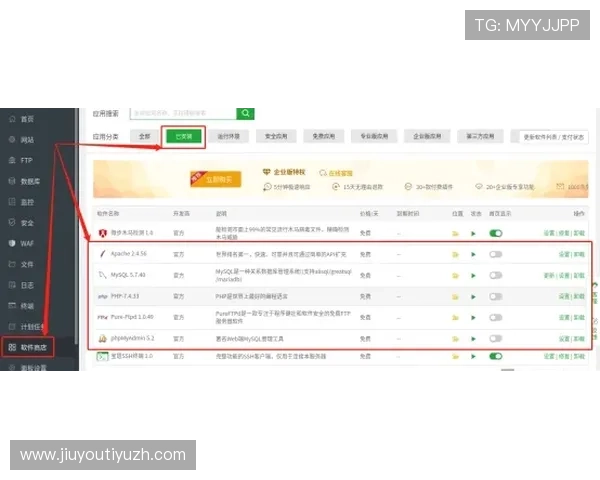Enable 首页显示 toggle for Apache 2.4.56
Image resolution: width=600 pixels, height=480 pixels.
coord(496,254)
